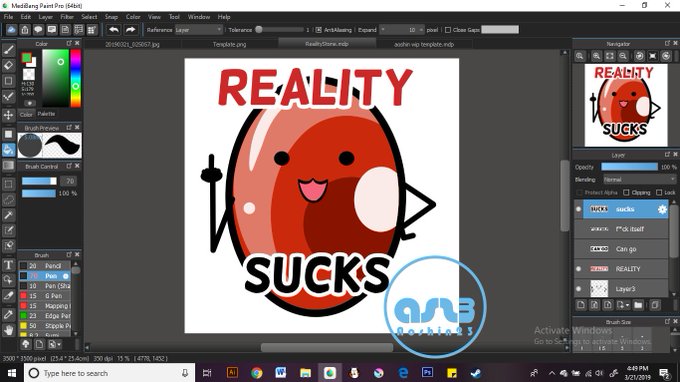Click Navigator fit-to-screen icon
Screen dimensions: 680x382
610,56
